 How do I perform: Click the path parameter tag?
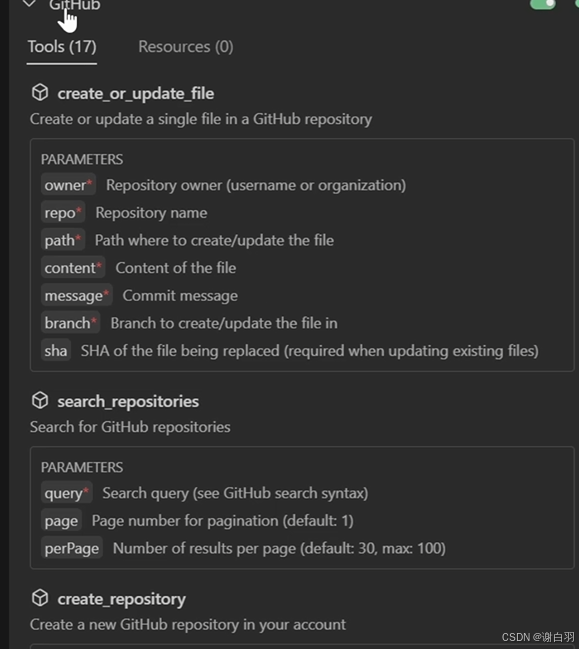pos(62,240)
